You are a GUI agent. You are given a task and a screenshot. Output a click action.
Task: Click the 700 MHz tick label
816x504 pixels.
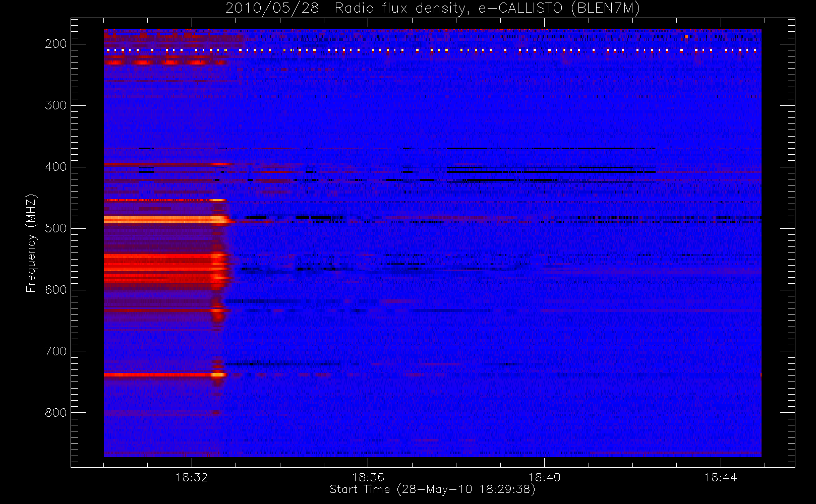55,351
